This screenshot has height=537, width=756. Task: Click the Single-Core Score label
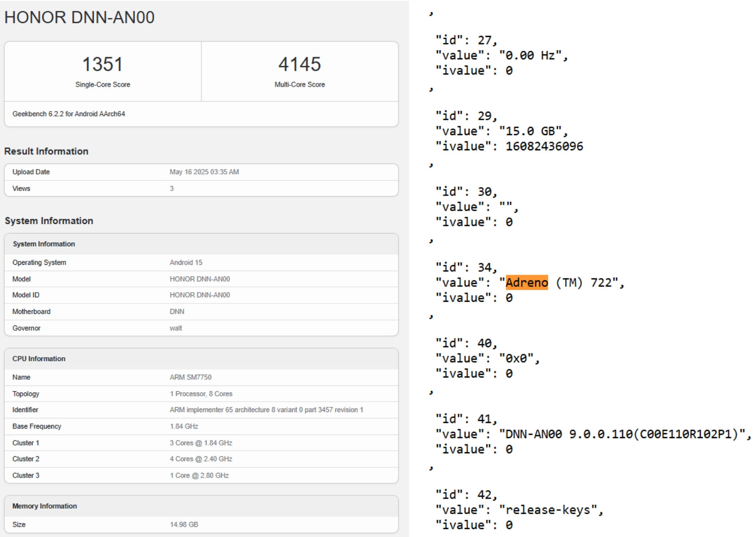pos(102,85)
